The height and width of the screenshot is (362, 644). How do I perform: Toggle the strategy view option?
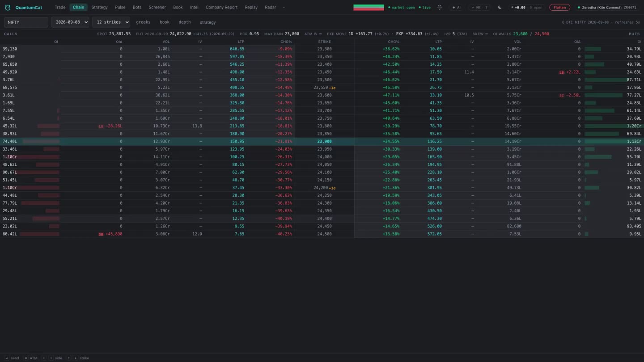coord(208,22)
